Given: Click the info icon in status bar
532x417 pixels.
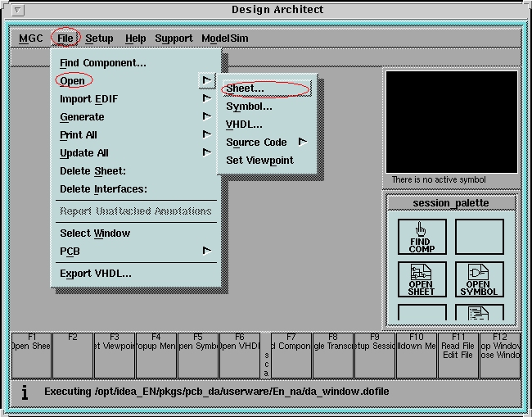Looking at the screenshot, I should tap(25, 392).
